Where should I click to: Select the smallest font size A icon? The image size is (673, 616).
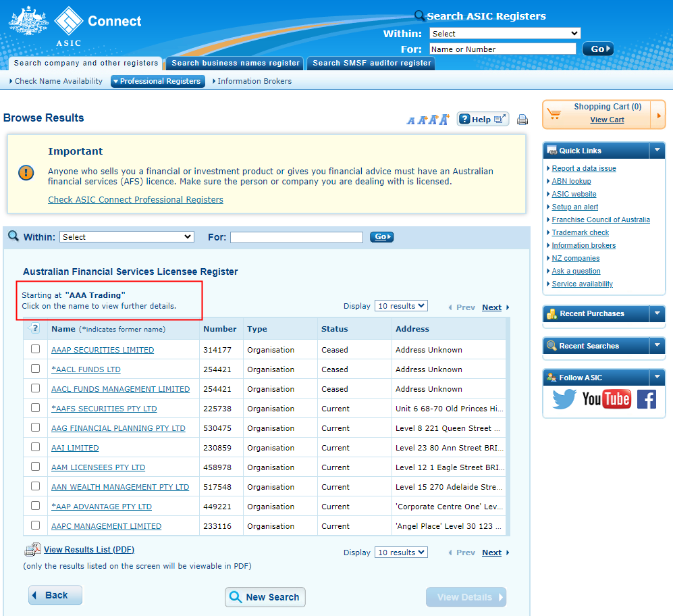pyautogui.click(x=411, y=121)
